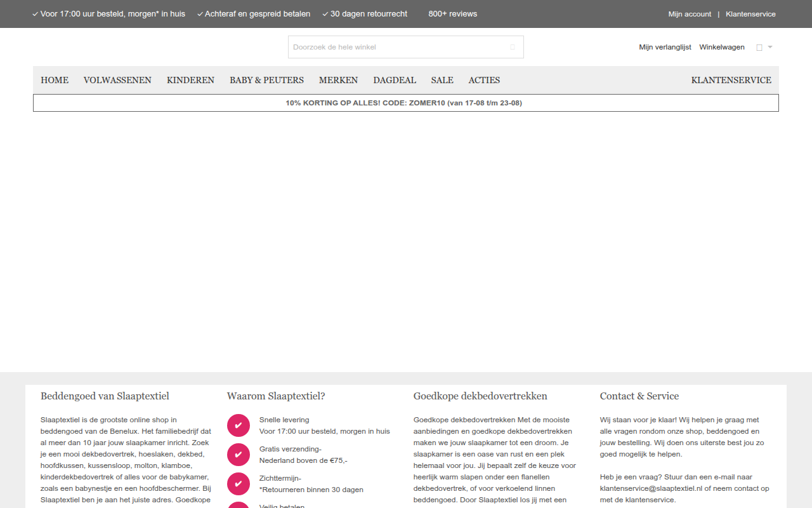Click the search magnifier icon in the search box
This screenshot has height=508, width=812.
(x=513, y=47)
